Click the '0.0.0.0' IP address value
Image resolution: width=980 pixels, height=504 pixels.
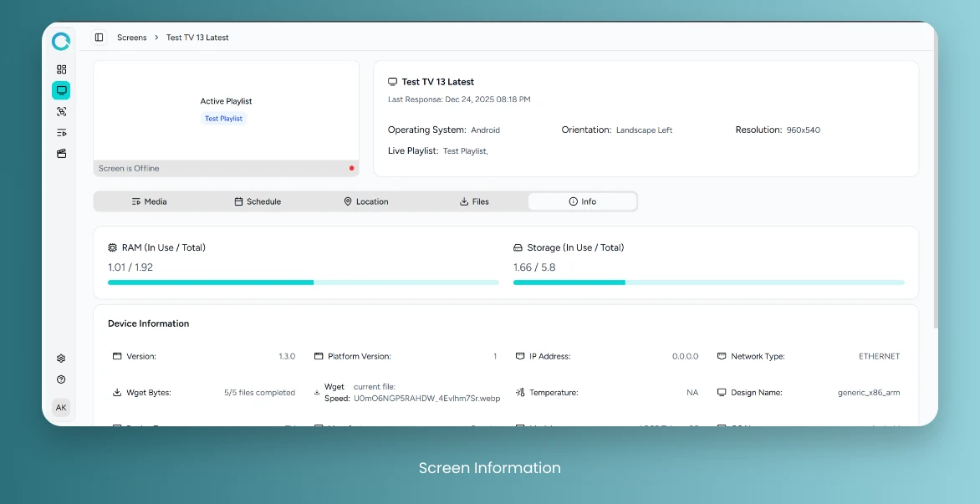tap(686, 357)
